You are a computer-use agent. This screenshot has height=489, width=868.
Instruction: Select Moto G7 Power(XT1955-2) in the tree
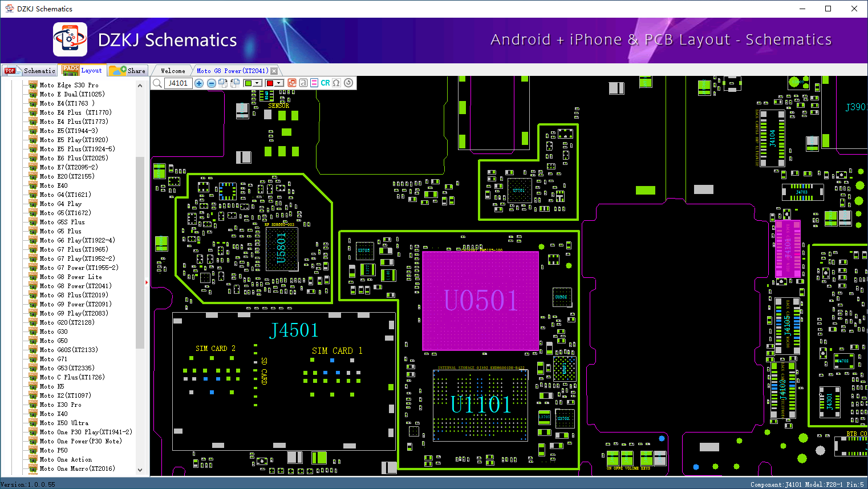click(79, 268)
